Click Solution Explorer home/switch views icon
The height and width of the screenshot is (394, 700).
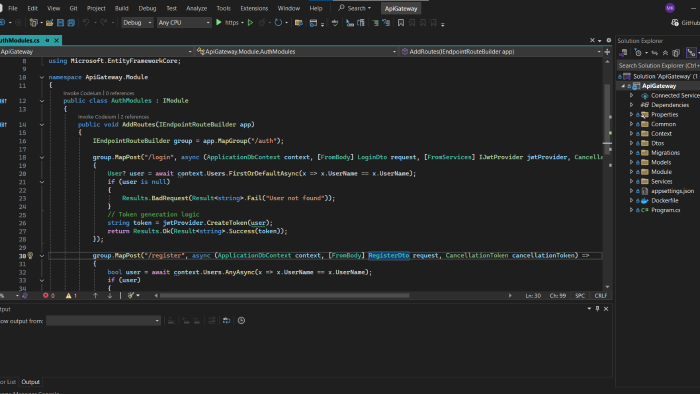[x=624, y=53]
